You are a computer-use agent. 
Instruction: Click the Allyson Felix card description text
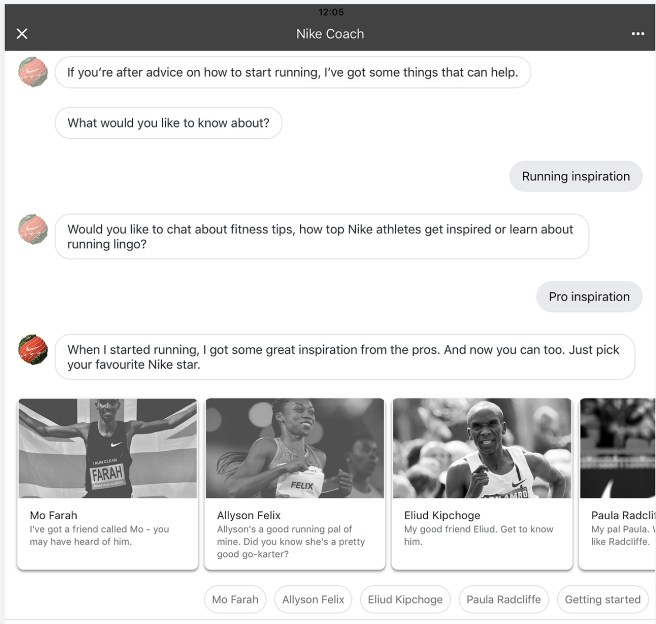[x=290, y=541]
